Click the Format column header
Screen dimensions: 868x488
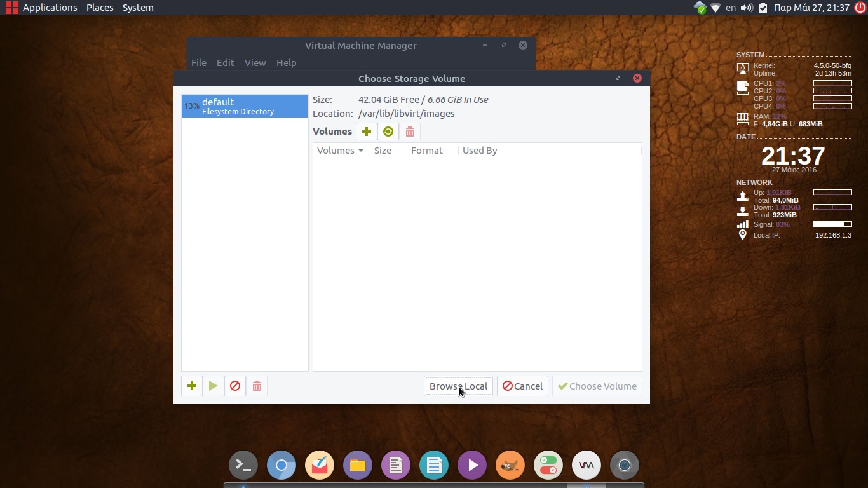pos(426,151)
